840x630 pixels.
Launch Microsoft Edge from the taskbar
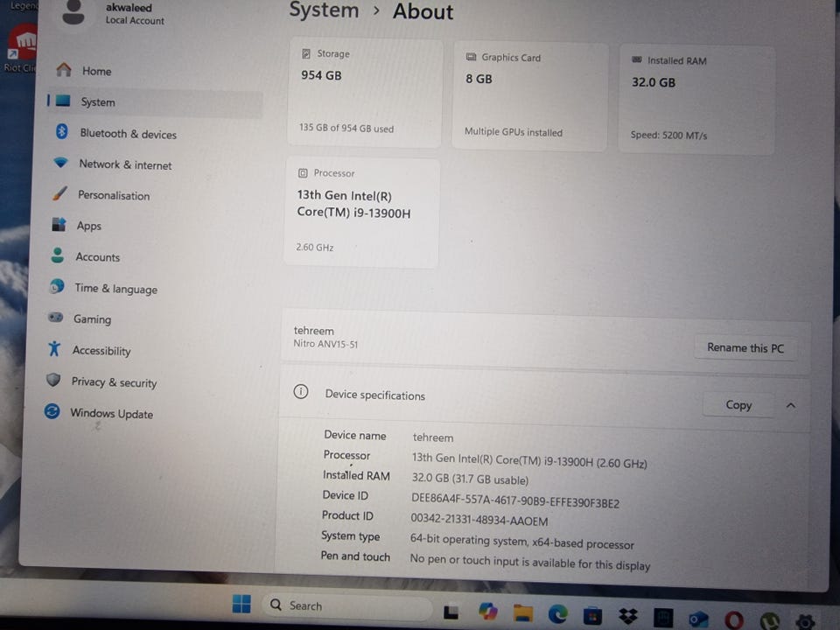pos(557,614)
